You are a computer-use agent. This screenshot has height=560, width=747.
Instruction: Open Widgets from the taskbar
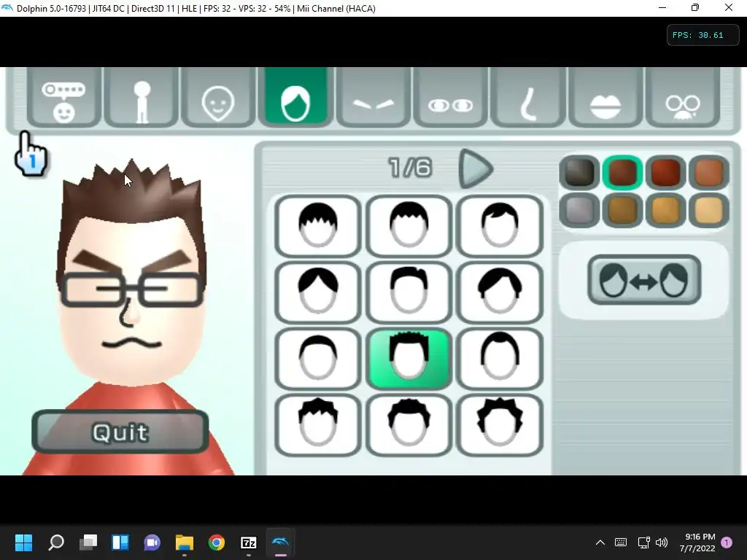click(x=120, y=542)
